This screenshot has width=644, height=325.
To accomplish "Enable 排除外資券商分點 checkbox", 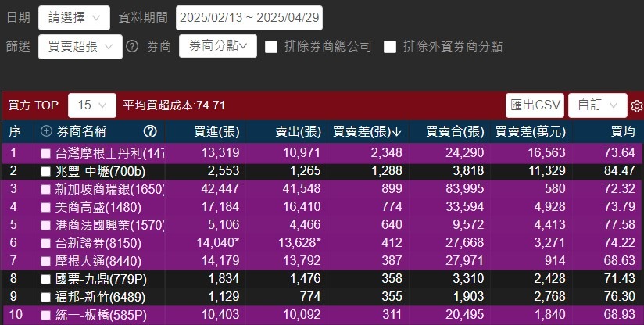I will click(390, 47).
